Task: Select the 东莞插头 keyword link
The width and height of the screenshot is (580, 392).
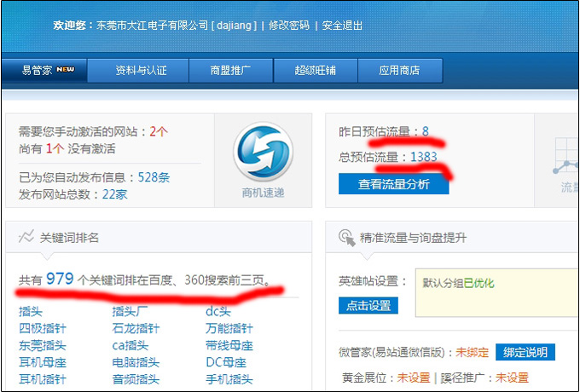Action: coord(43,346)
